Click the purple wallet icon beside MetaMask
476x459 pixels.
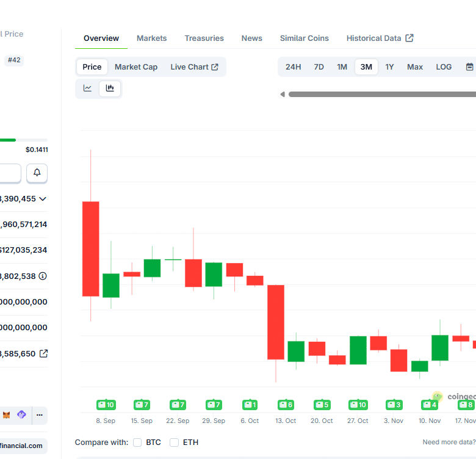(x=22, y=415)
